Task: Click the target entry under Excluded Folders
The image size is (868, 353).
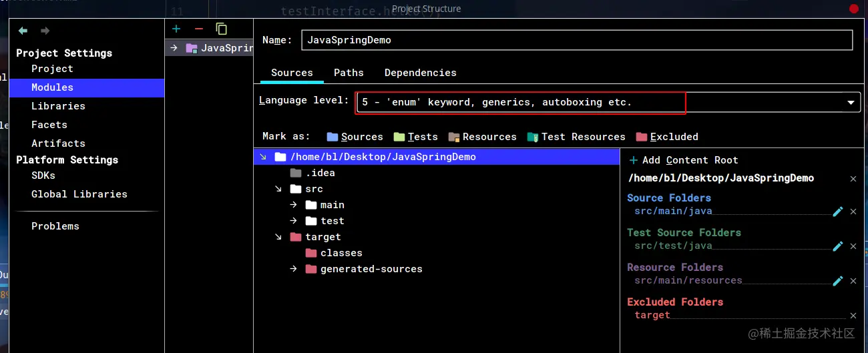Action: tap(652, 316)
